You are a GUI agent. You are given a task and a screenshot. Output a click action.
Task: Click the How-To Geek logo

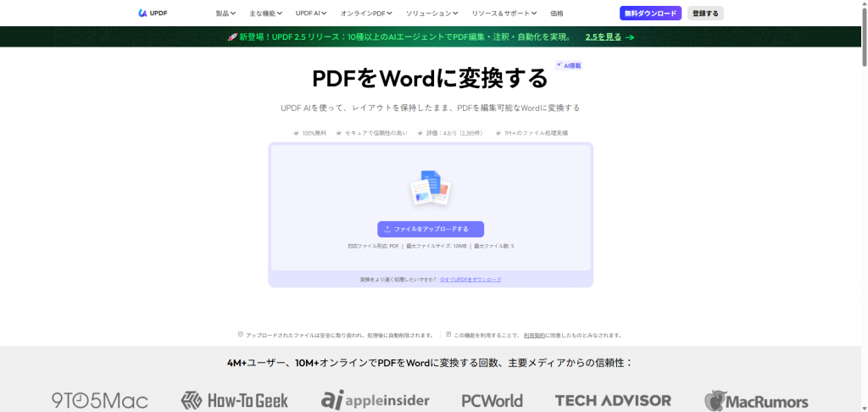pos(235,400)
